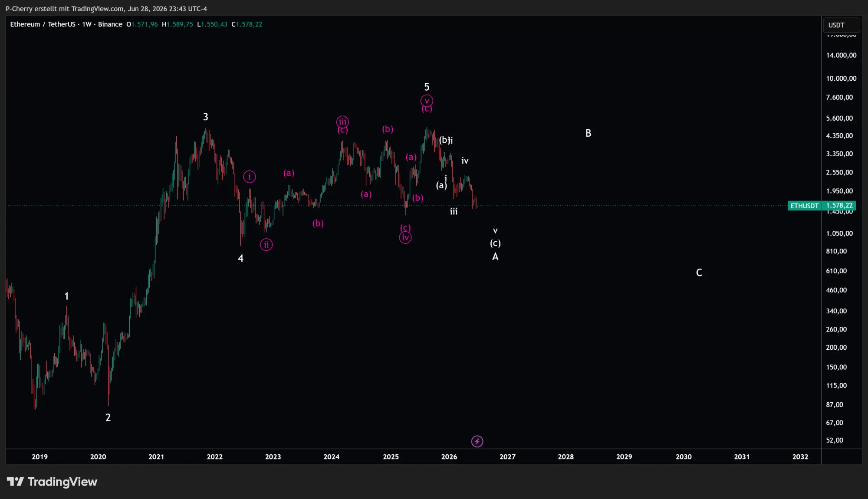Click 2020 on the time axis
Screen dimensions: 868x499
(98, 457)
